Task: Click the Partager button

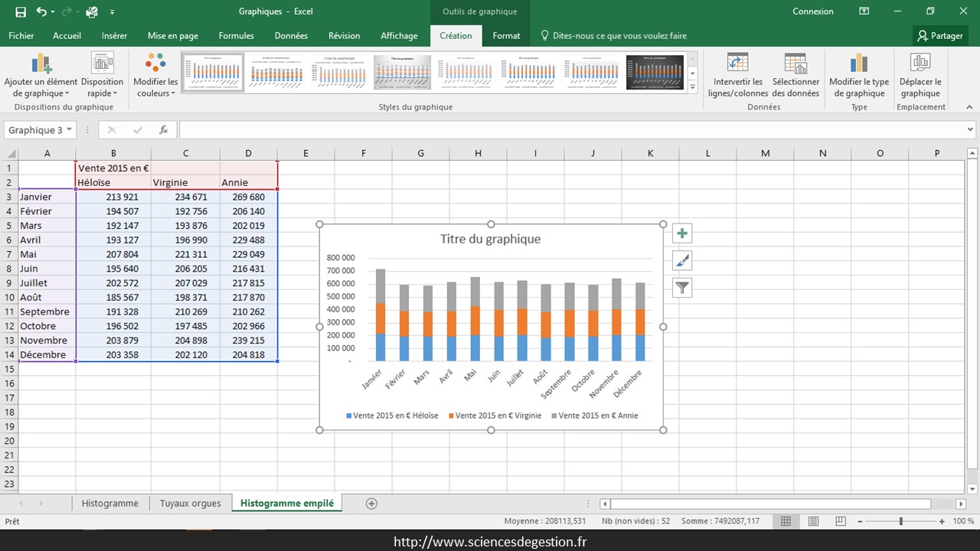Action: pos(940,35)
